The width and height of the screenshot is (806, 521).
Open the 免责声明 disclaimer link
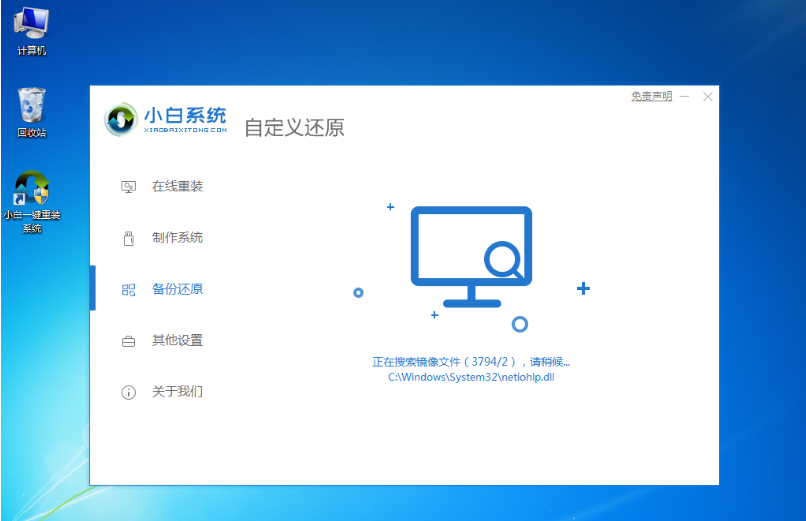651,97
